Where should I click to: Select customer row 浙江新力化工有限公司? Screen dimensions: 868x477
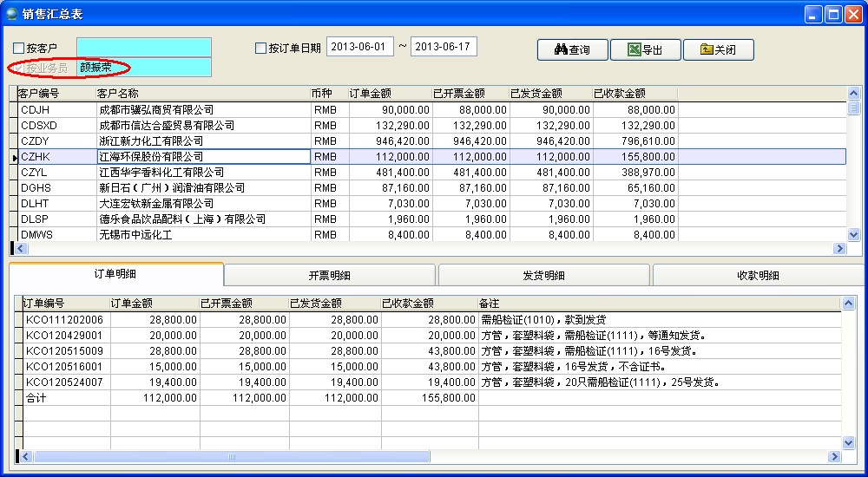pos(203,140)
